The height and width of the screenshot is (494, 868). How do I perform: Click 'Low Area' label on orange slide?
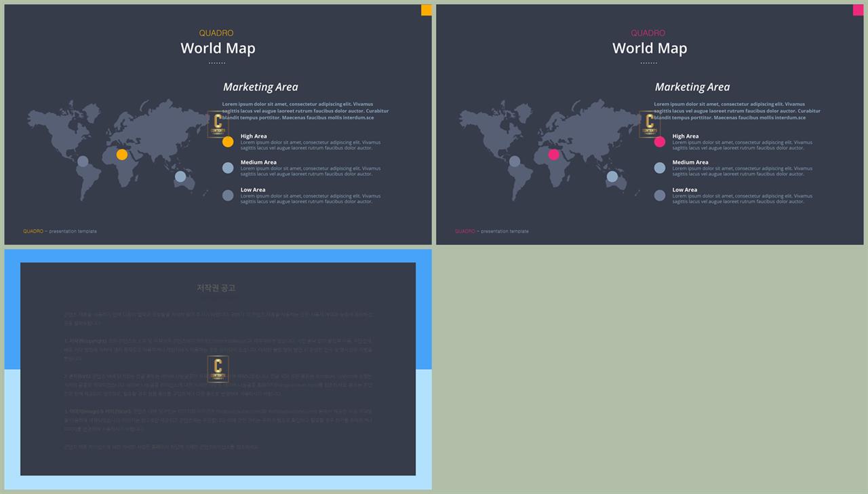tap(253, 190)
